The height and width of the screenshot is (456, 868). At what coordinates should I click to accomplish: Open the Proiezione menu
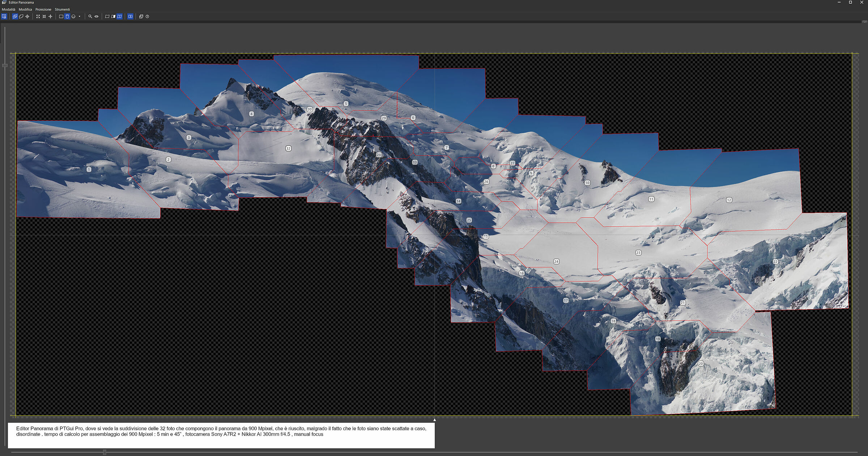[44, 9]
